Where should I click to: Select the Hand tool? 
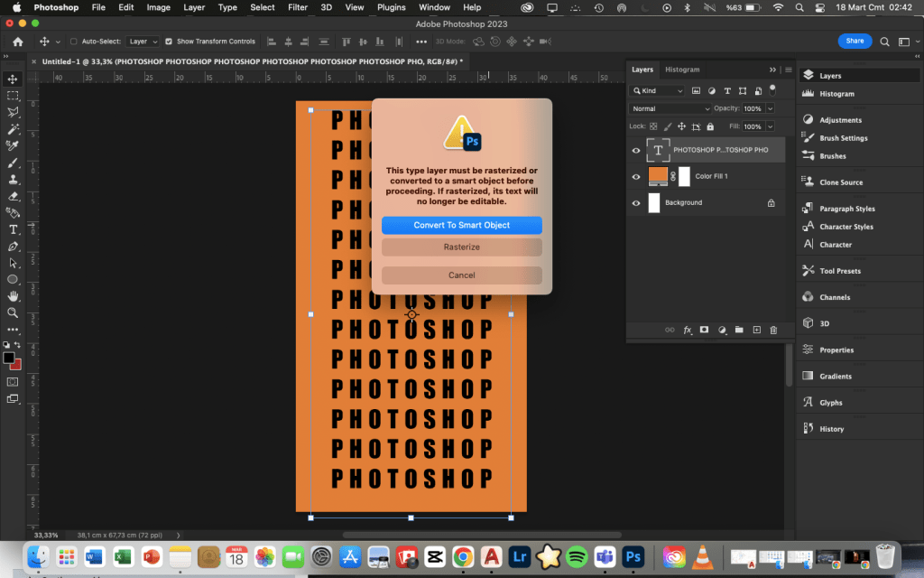pos(13,296)
